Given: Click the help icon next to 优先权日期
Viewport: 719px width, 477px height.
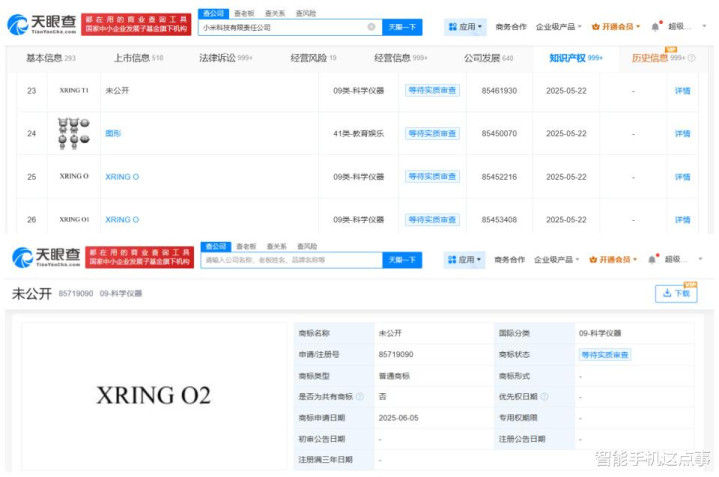Looking at the screenshot, I should [544, 397].
